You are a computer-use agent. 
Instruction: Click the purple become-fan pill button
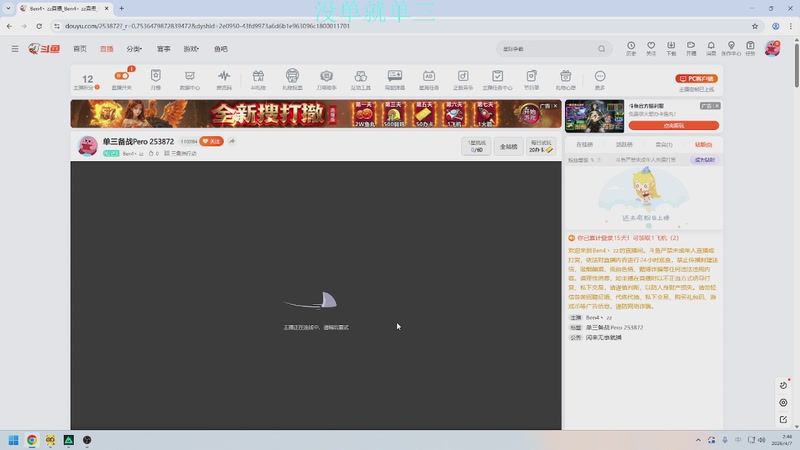click(x=705, y=160)
